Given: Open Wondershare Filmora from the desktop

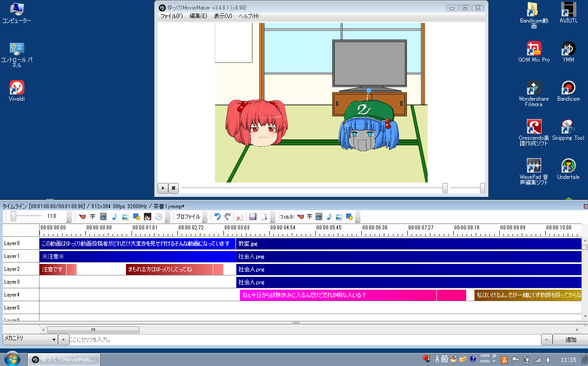Looking at the screenshot, I should pyautogui.click(x=534, y=93).
